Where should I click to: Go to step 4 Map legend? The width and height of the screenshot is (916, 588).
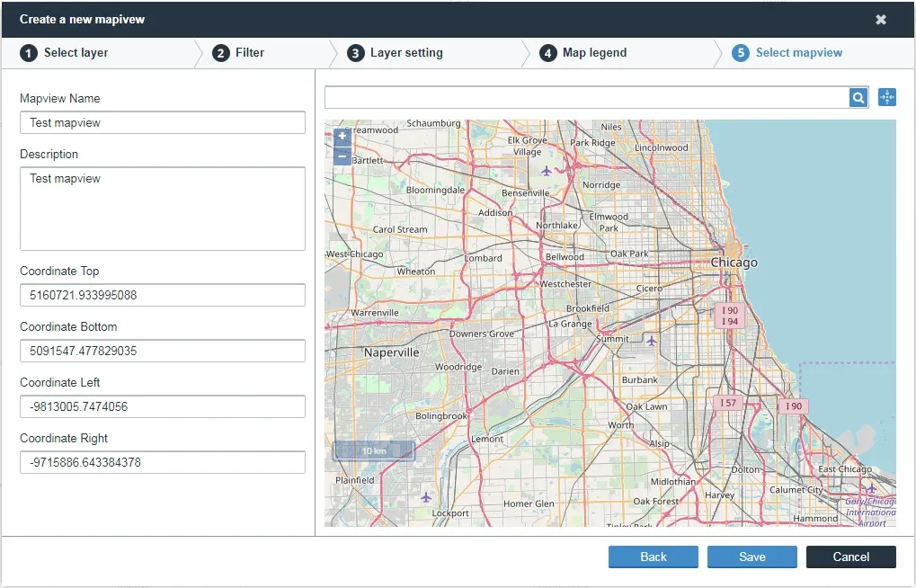[x=583, y=53]
